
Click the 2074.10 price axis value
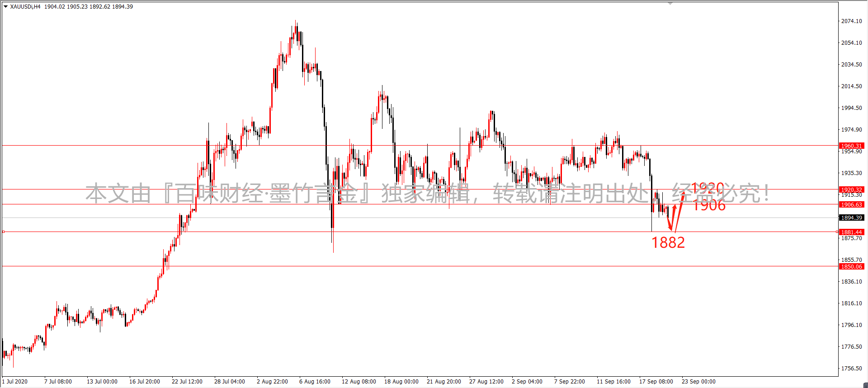click(851, 21)
